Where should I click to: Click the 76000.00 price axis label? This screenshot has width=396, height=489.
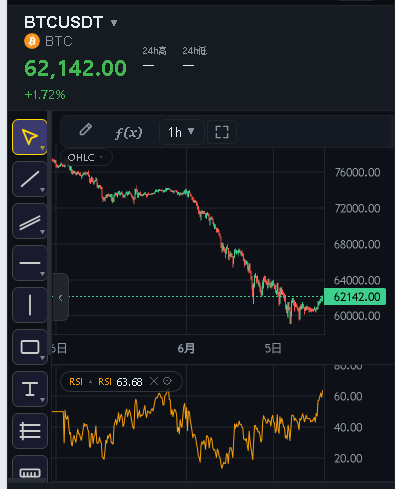click(x=357, y=173)
